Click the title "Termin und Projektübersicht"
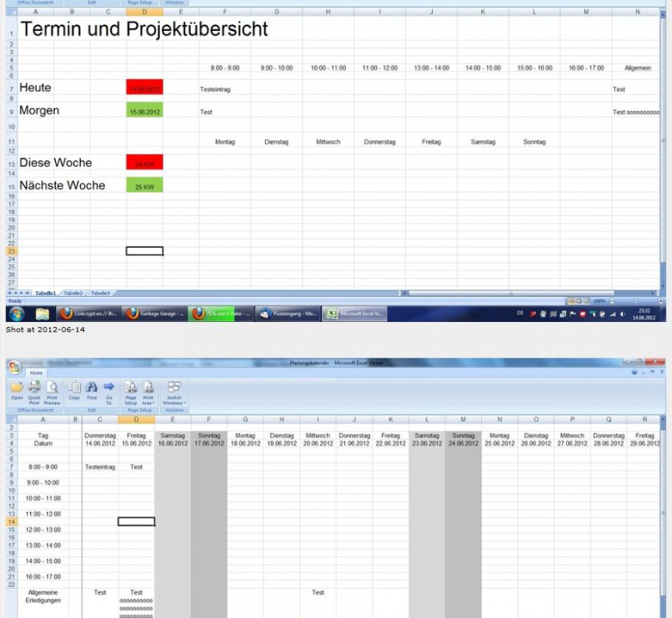 [144, 29]
